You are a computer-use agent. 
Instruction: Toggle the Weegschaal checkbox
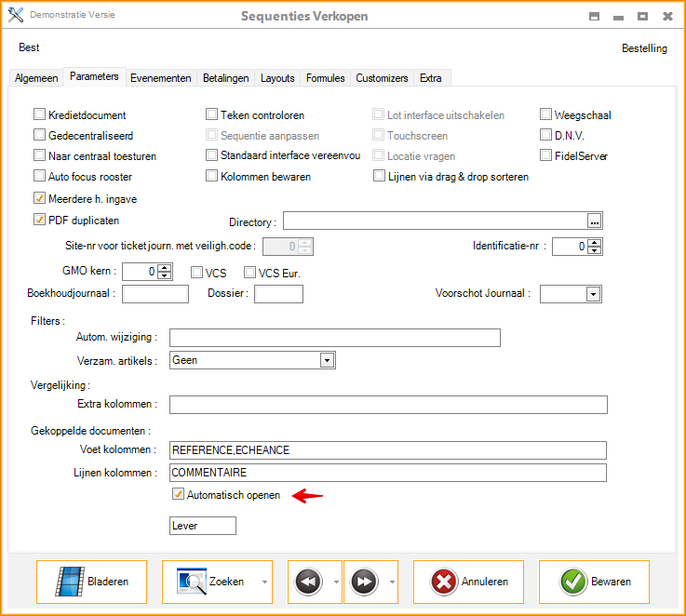pyautogui.click(x=546, y=115)
